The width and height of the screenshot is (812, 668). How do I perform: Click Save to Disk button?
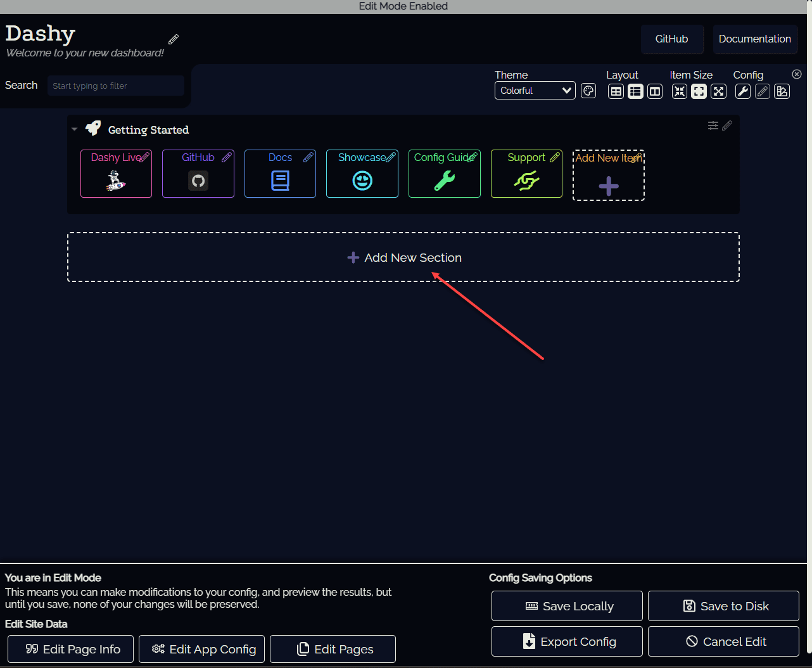point(723,606)
